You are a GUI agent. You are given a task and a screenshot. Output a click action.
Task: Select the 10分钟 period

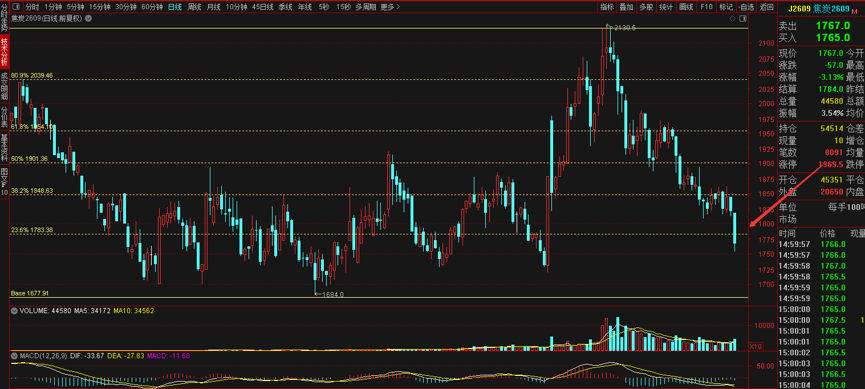click(236, 7)
